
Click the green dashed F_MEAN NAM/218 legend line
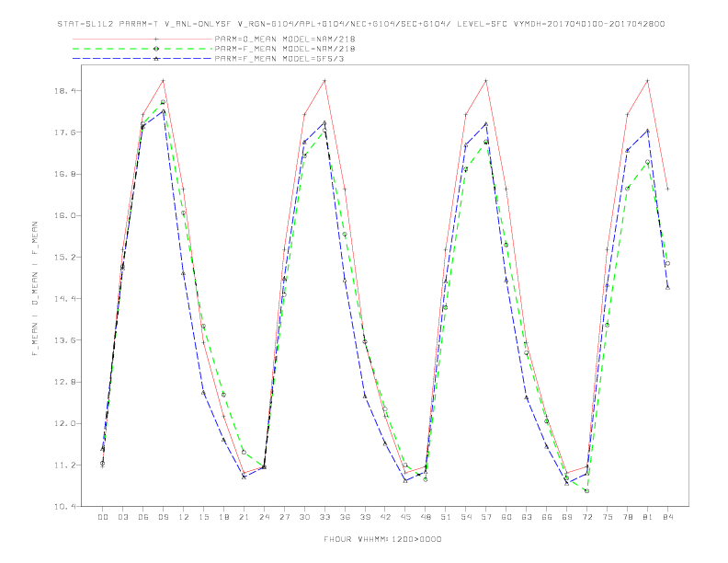point(142,49)
